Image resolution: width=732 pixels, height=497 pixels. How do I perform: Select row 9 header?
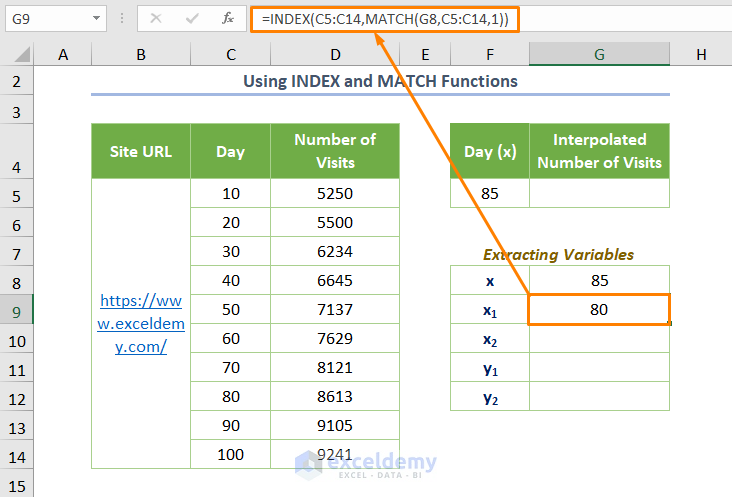coord(17,310)
